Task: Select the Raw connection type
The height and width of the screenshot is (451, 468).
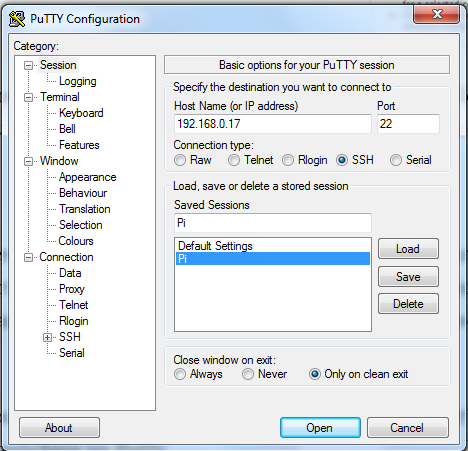Action: tap(180, 160)
